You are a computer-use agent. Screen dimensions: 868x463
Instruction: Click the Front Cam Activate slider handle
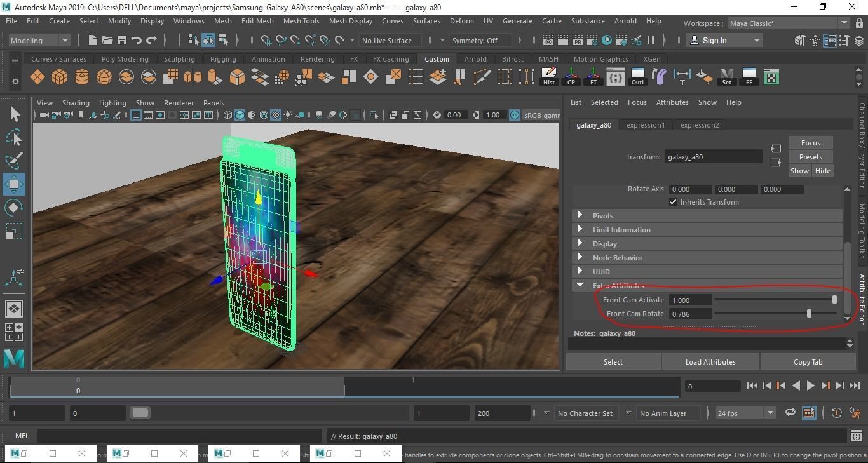click(x=834, y=300)
